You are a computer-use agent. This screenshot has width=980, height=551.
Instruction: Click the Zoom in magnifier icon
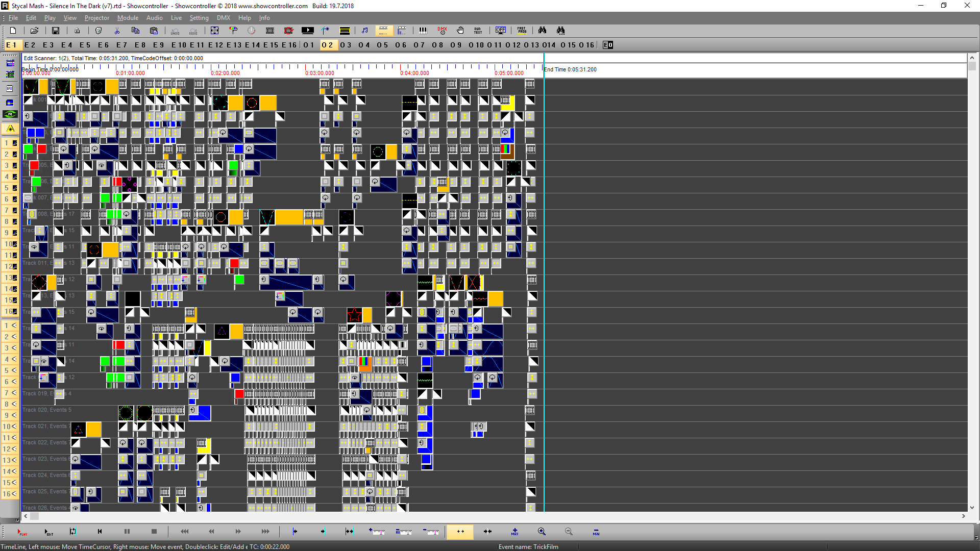(x=542, y=532)
